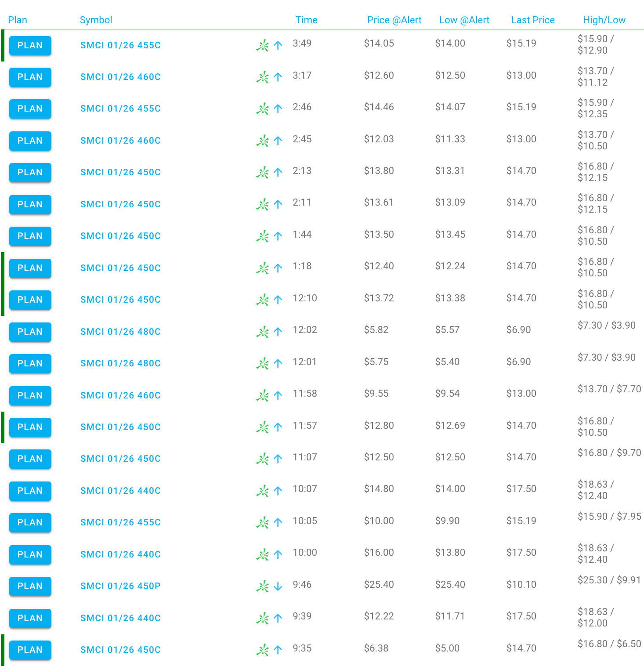The image size is (644, 666).
Task: Click the green burst icon in the 11:07 row
Action: click(x=263, y=459)
